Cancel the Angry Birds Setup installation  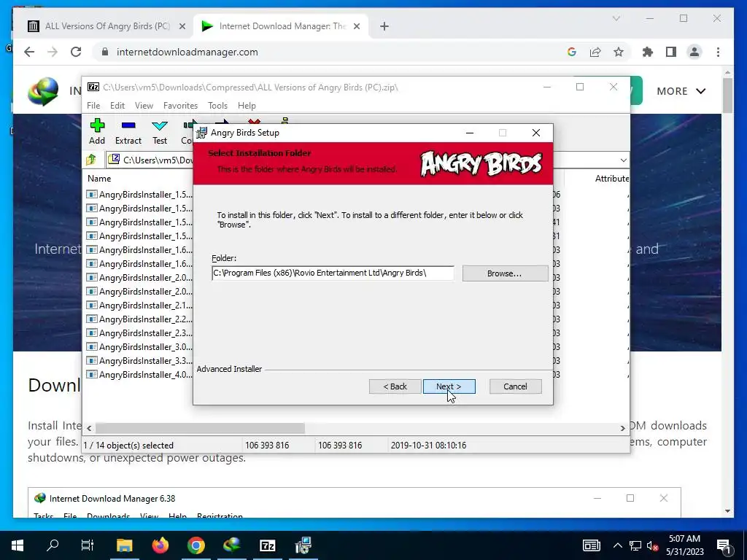tap(516, 386)
